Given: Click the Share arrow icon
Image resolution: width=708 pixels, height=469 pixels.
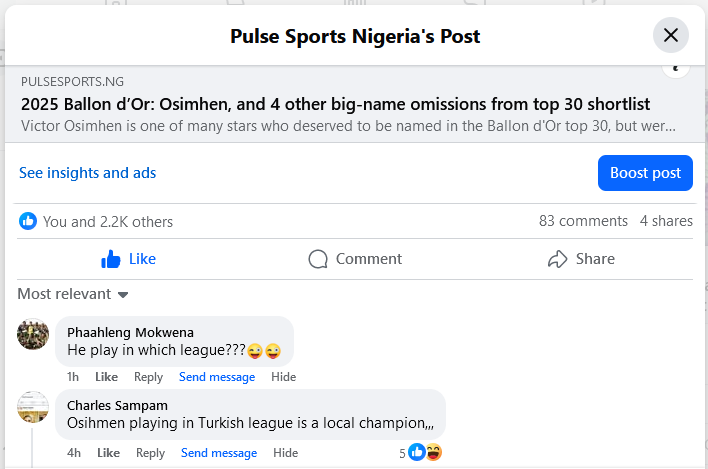Looking at the screenshot, I should coord(558,259).
